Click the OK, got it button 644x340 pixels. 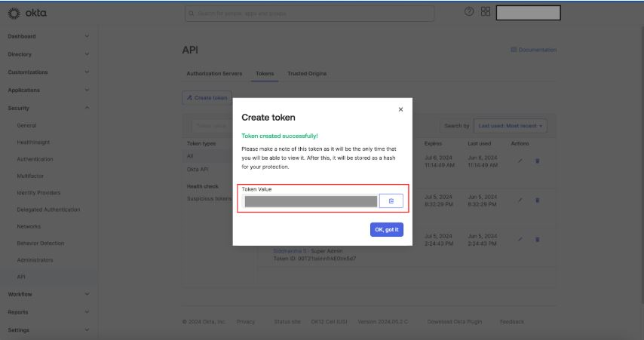point(387,229)
